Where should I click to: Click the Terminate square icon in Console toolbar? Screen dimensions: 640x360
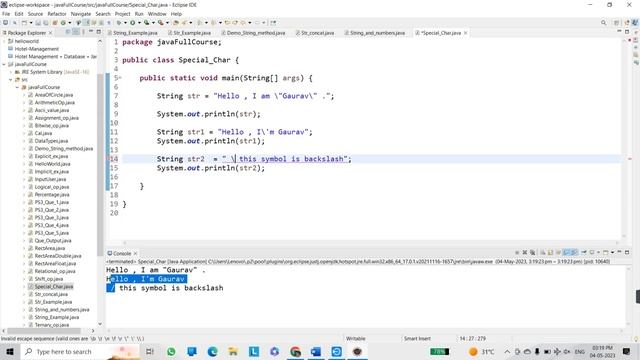pos(517,253)
